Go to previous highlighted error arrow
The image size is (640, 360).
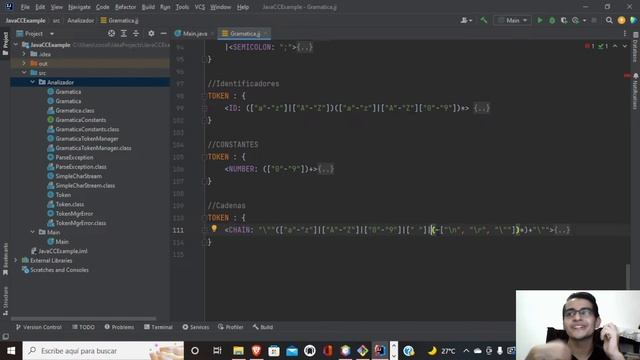click(615, 46)
